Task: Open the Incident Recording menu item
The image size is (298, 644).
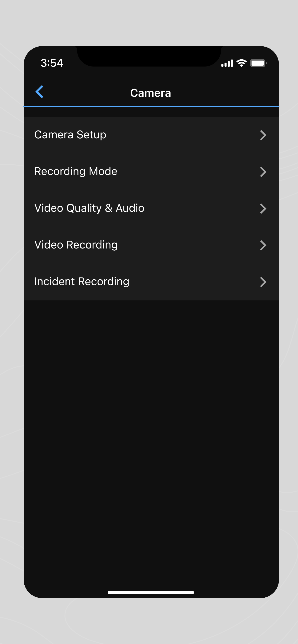Action: (x=151, y=282)
